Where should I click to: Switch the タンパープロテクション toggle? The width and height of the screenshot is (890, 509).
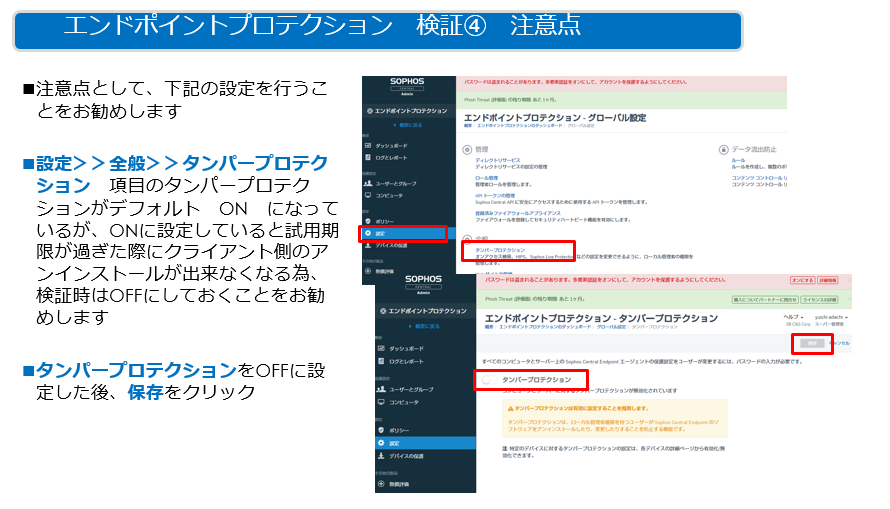pyautogui.click(x=489, y=380)
